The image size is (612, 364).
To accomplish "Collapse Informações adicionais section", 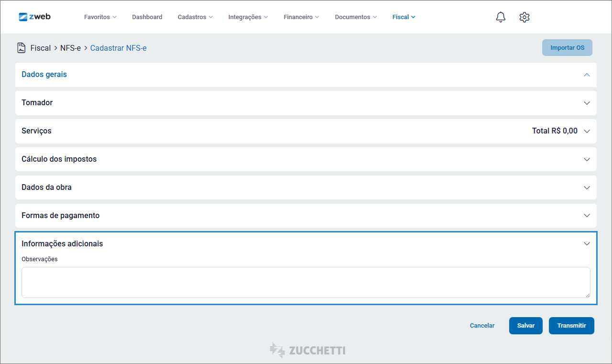I will click(587, 244).
